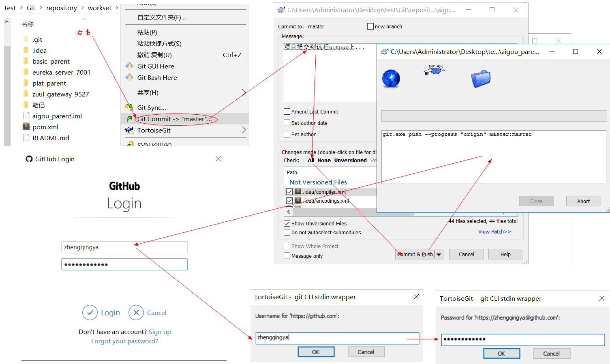Click the Git GUI Here icon

point(129,66)
